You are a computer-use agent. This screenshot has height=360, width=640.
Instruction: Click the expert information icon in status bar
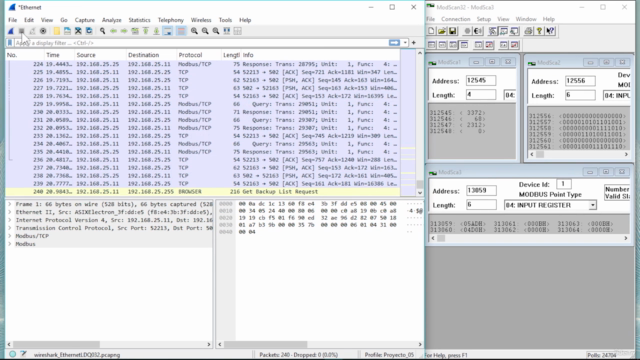[13, 354]
